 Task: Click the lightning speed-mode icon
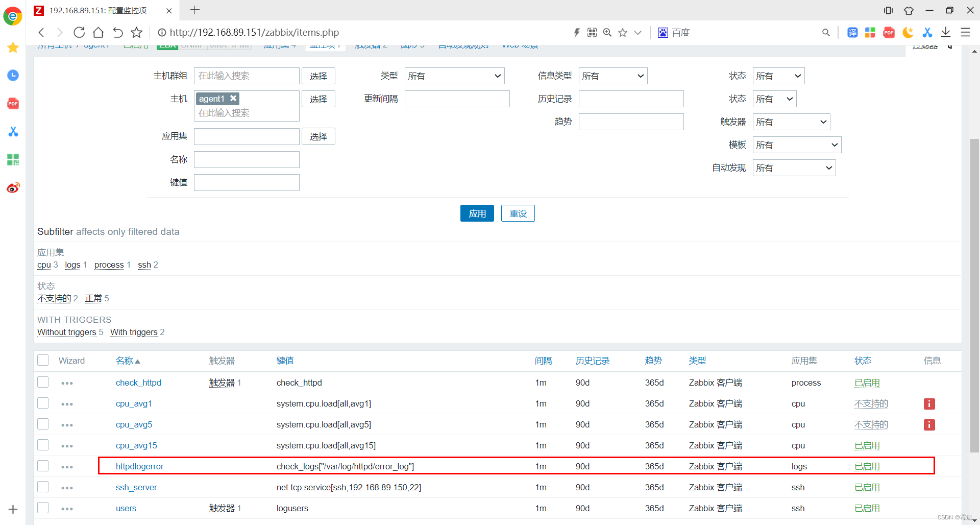point(577,33)
